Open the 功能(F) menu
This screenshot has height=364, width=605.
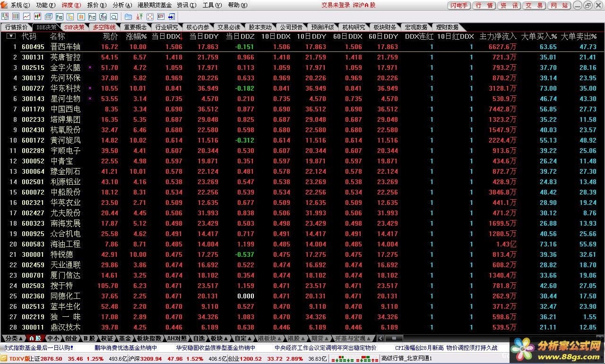coord(45,5)
